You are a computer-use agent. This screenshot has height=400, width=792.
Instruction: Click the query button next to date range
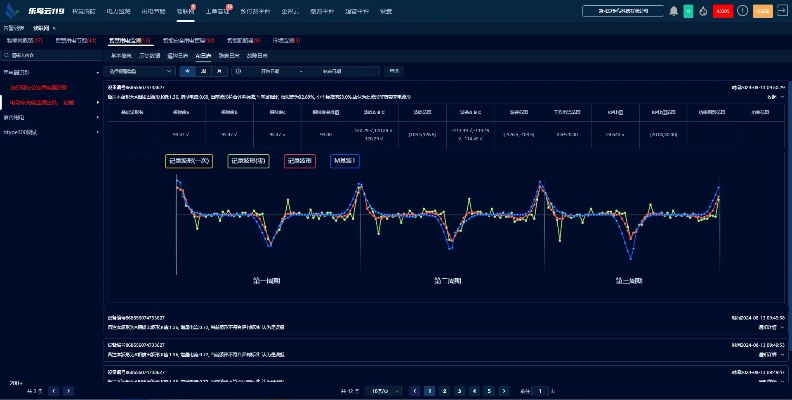click(394, 72)
